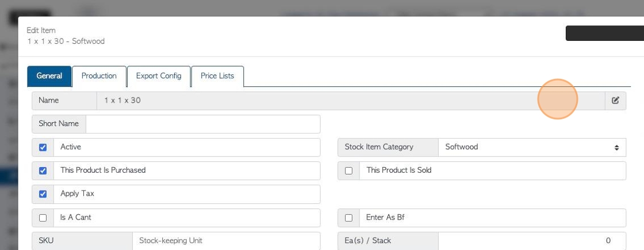Open the Export Config tab

click(x=159, y=76)
